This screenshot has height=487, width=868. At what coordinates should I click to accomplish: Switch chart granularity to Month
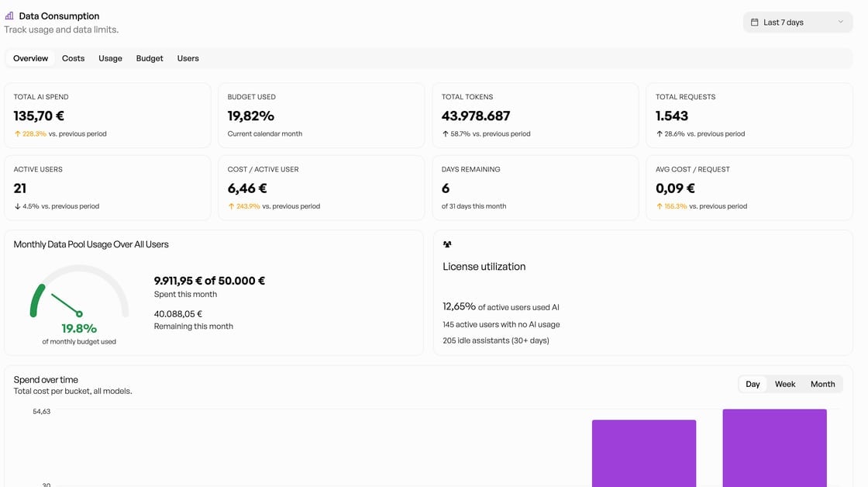(x=822, y=384)
